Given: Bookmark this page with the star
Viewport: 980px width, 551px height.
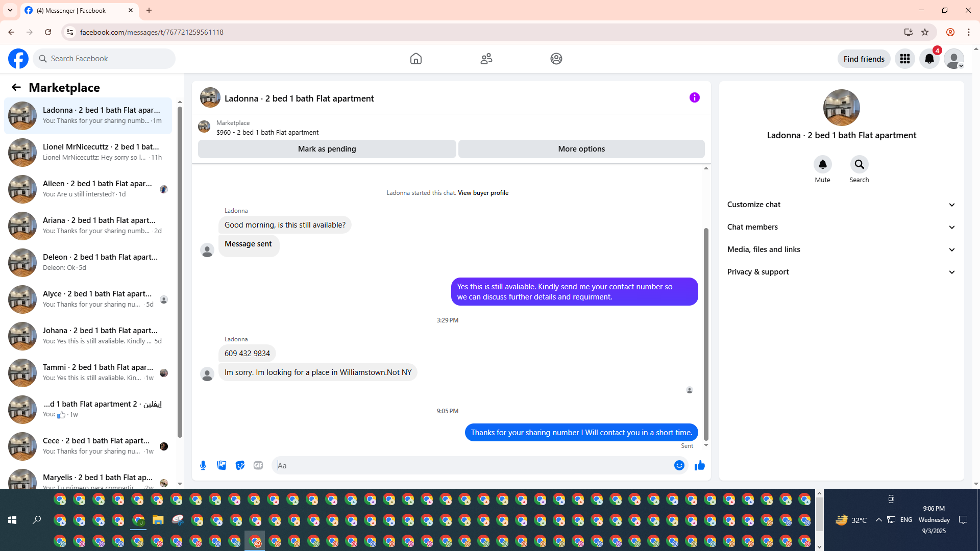Looking at the screenshot, I should pyautogui.click(x=925, y=32).
